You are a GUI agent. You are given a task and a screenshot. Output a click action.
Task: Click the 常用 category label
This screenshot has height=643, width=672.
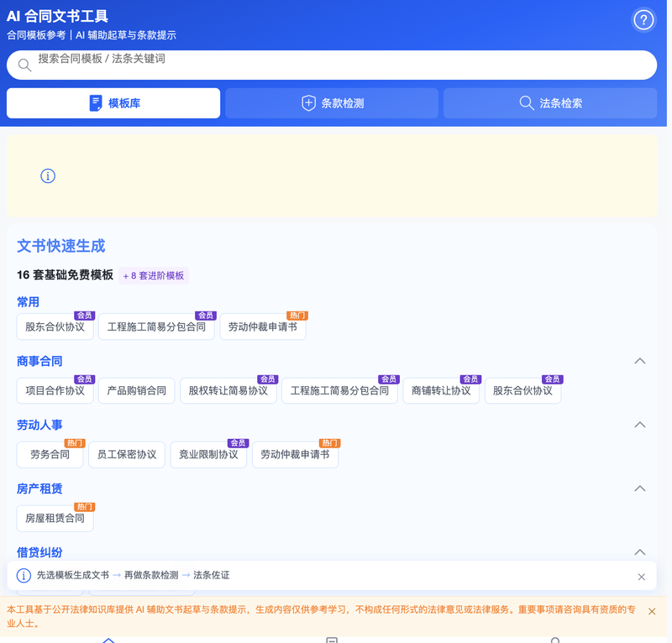[28, 302]
